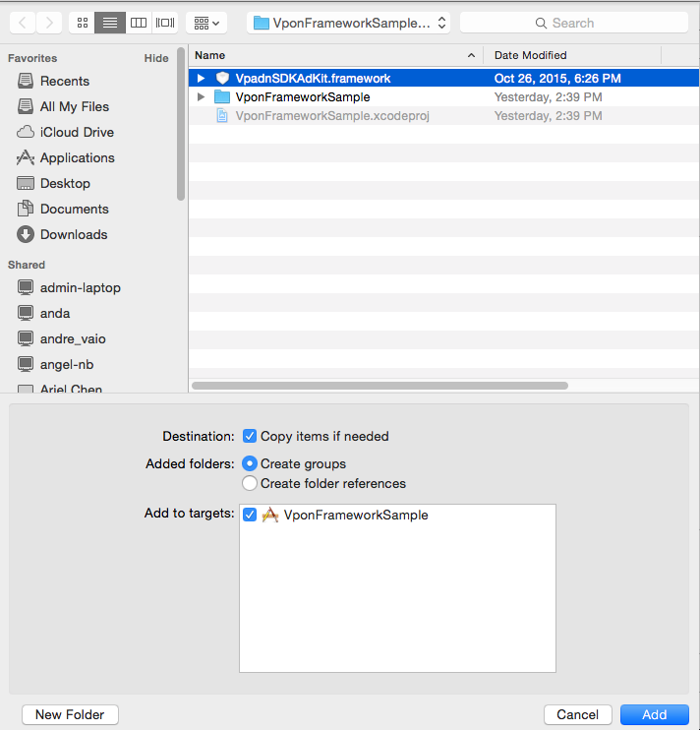This screenshot has width=700, height=730.
Task: Switch to list view
Action: (x=110, y=23)
